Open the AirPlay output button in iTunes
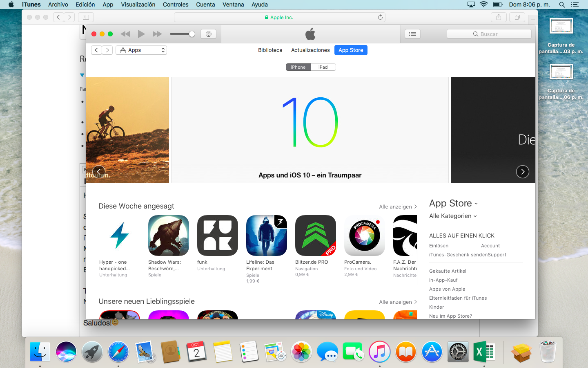 coord(209,34)
